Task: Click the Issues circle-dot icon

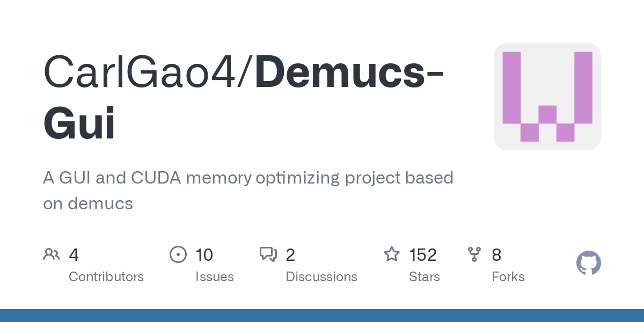Action: (x=178, y=254)
